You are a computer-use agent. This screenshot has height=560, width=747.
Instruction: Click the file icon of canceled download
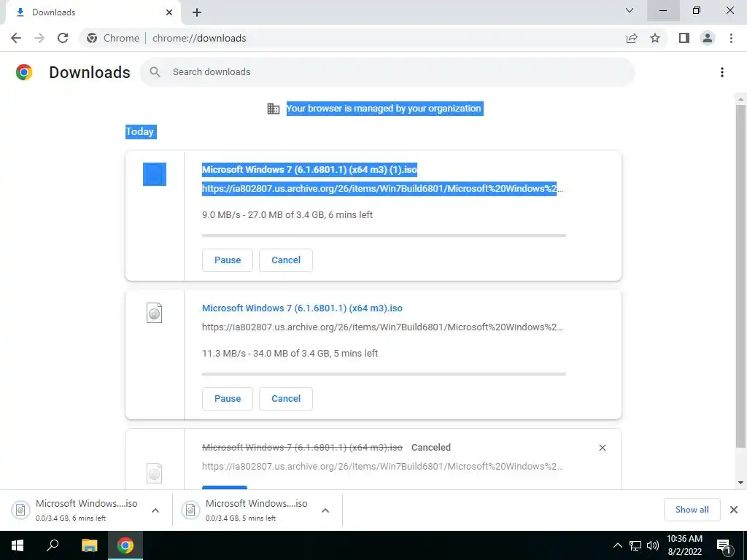click(155, 473)
